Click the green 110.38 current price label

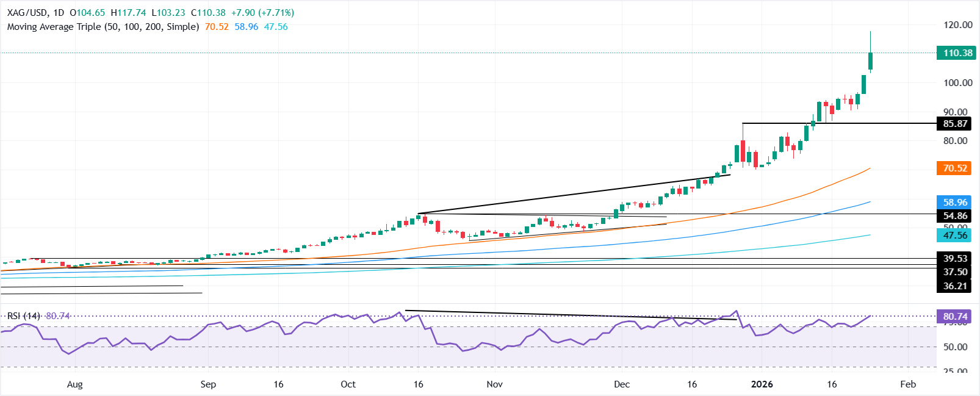click(957, 53)
